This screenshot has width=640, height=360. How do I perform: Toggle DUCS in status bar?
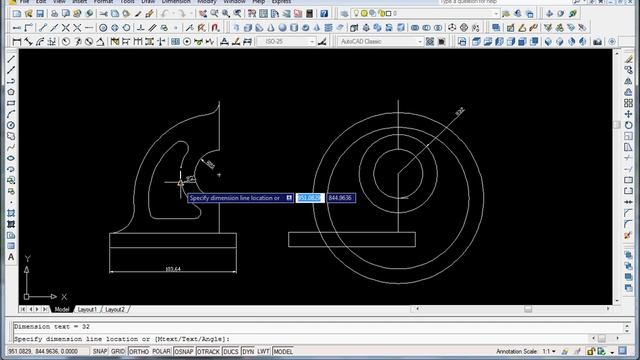pos(231,351)
